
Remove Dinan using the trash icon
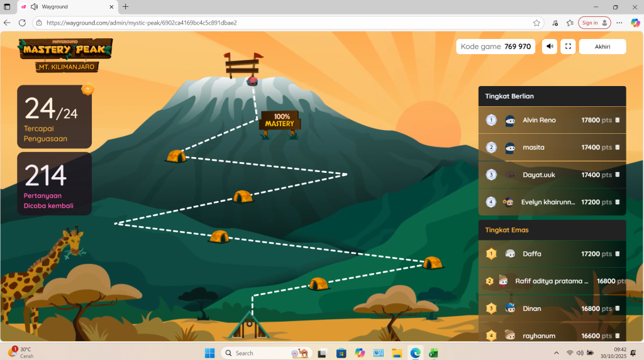pos(617,309)
